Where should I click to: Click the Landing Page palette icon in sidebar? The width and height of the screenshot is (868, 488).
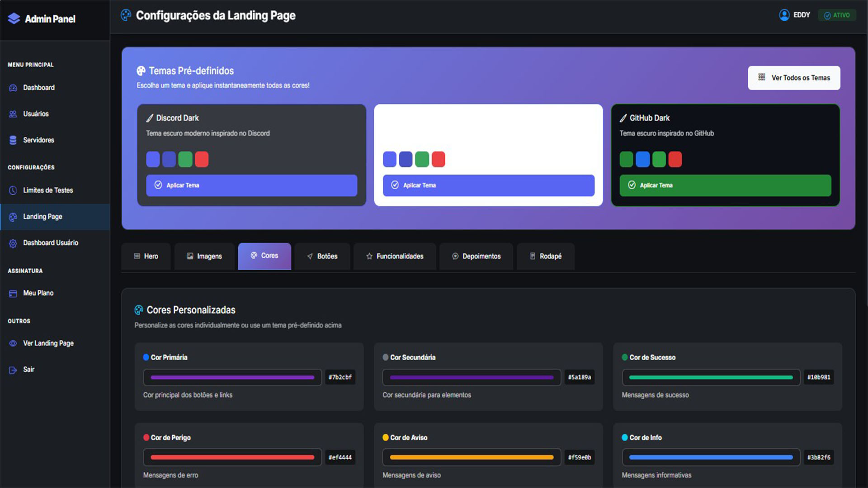pos(13,217)
